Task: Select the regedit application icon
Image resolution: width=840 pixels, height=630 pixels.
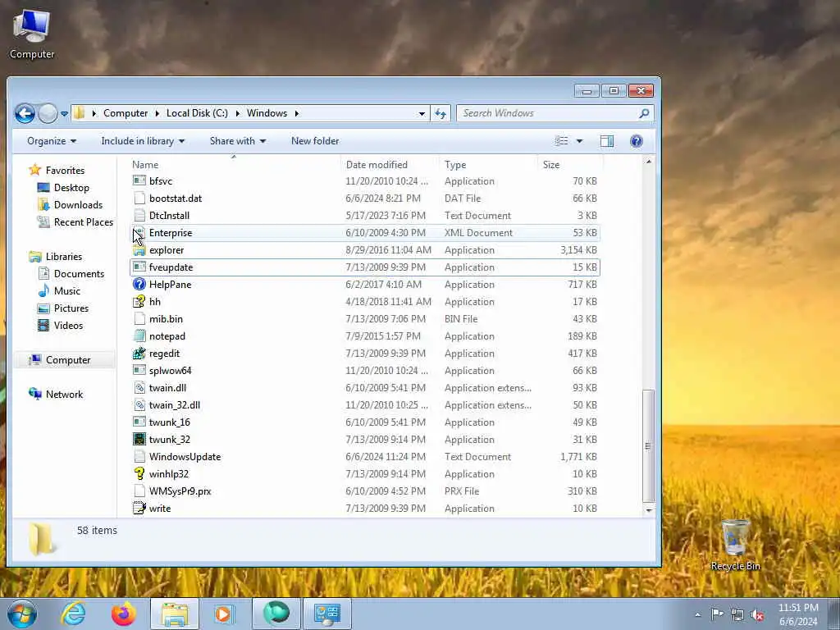Action: tap(139, 354)
